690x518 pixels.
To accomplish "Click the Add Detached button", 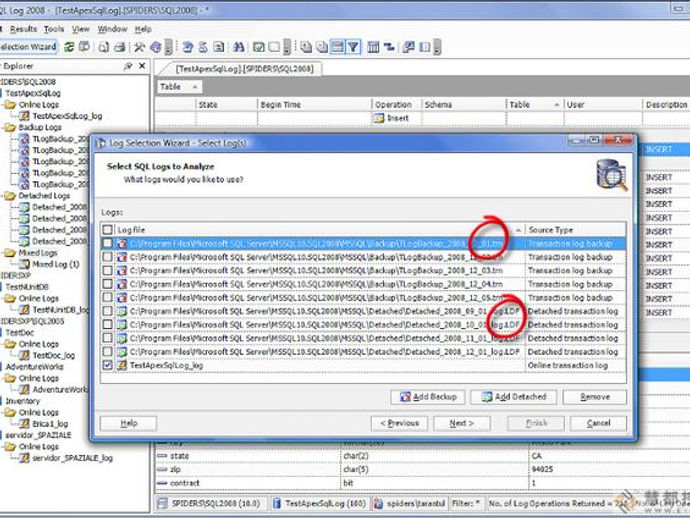I will [514, 397].
